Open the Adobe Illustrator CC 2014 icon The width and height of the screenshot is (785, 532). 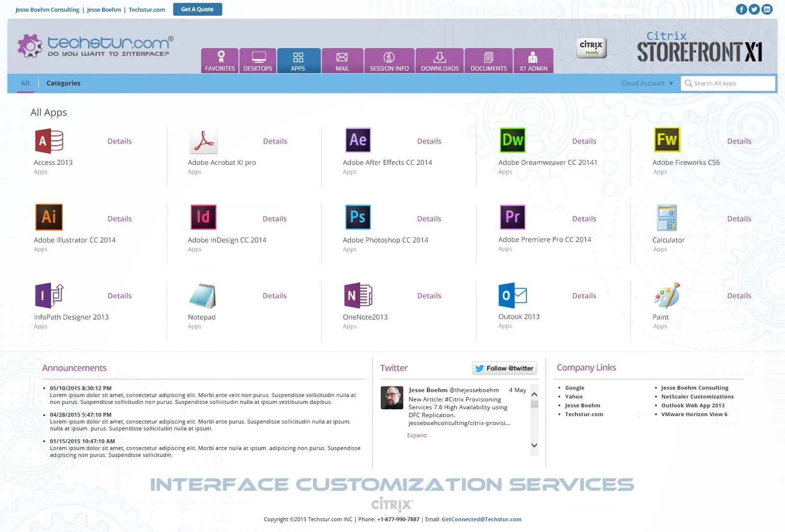click(49, 217)
